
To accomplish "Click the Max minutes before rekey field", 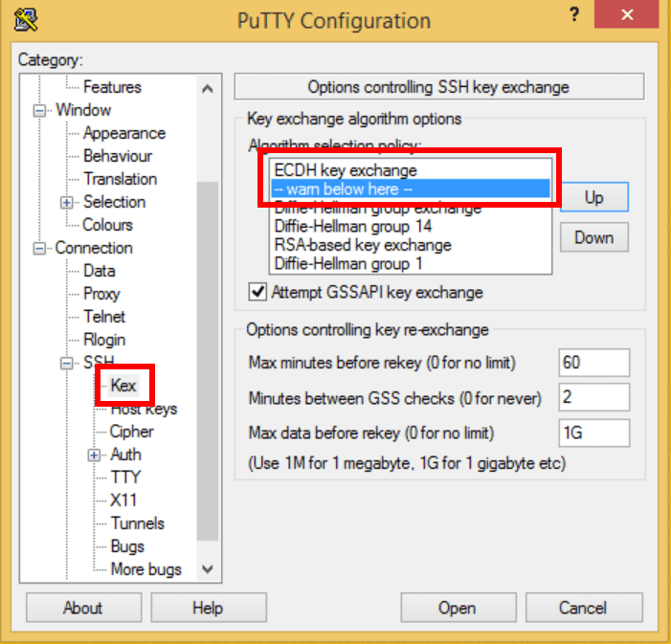I will [x=594, y=363].
